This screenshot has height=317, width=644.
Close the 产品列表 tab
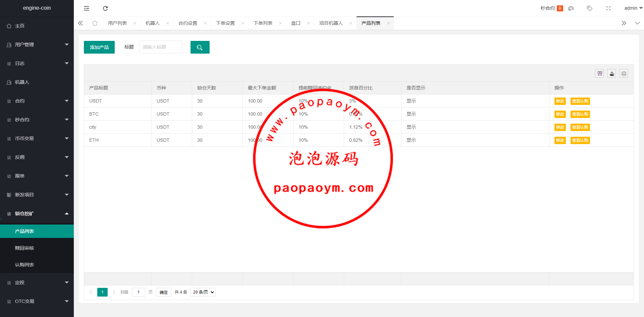388,23
